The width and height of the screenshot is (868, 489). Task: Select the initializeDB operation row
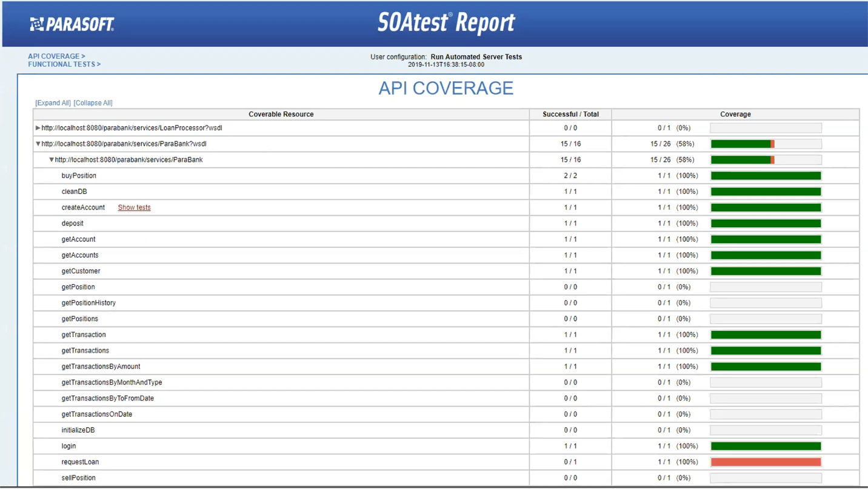point(78,430)
